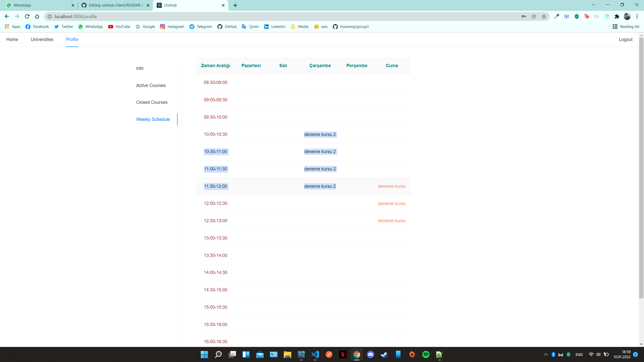This screenshot has width=644, height=362.
Task: Click the key icon in the address bar
Action: click(x=524, y=16)
